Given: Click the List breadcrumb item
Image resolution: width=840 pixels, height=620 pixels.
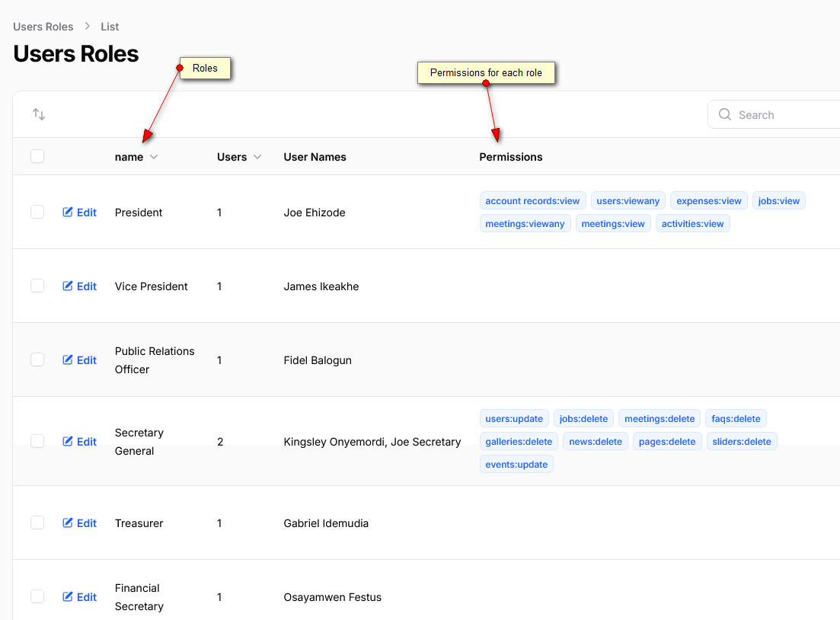Looking at the screenshot, I should [x=110, y=27].
